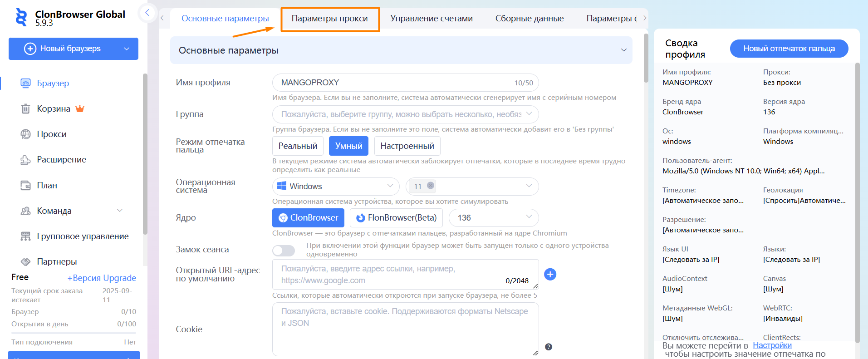Collapse the sidebar with the chevron button
Image resolution: width=868 pixels, height=359 pixels.
[147, 13]
